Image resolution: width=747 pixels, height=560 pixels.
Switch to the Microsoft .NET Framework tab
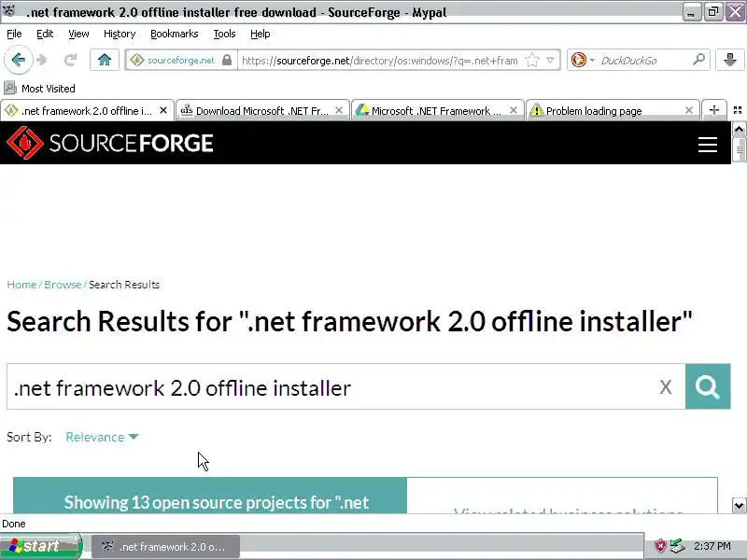coord(437,110)
